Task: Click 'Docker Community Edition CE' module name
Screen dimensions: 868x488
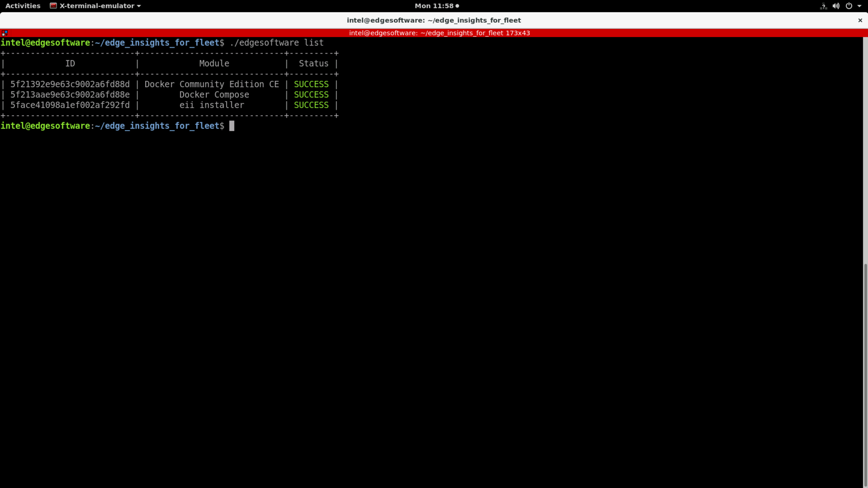Action: [212, 84]
